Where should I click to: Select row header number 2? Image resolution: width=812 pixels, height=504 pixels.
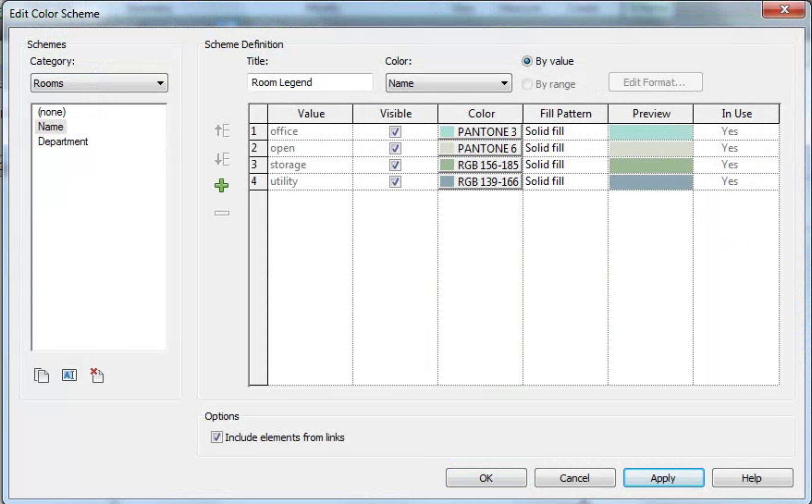pyautogui.click(x=258, y=148)
